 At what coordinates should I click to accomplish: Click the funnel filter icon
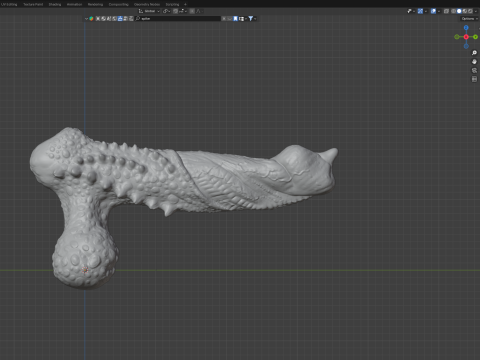pyautogui.click(x=251, y=19)
